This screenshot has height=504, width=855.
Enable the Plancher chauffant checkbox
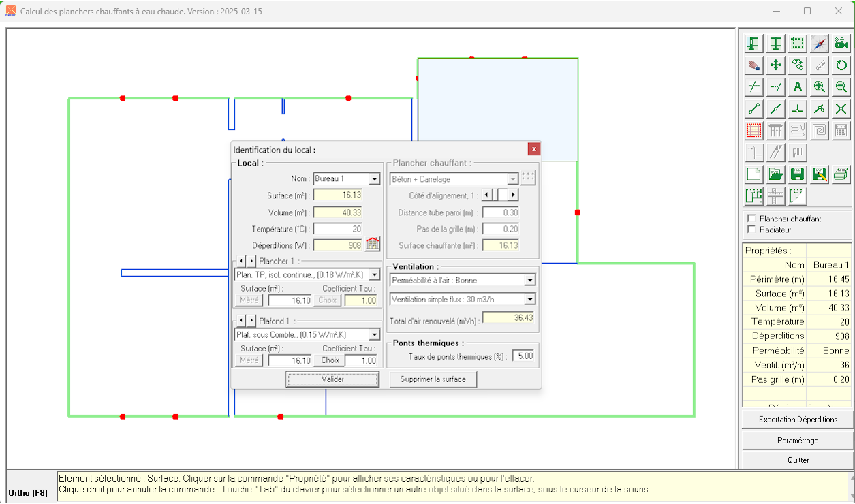click(751, 219)
